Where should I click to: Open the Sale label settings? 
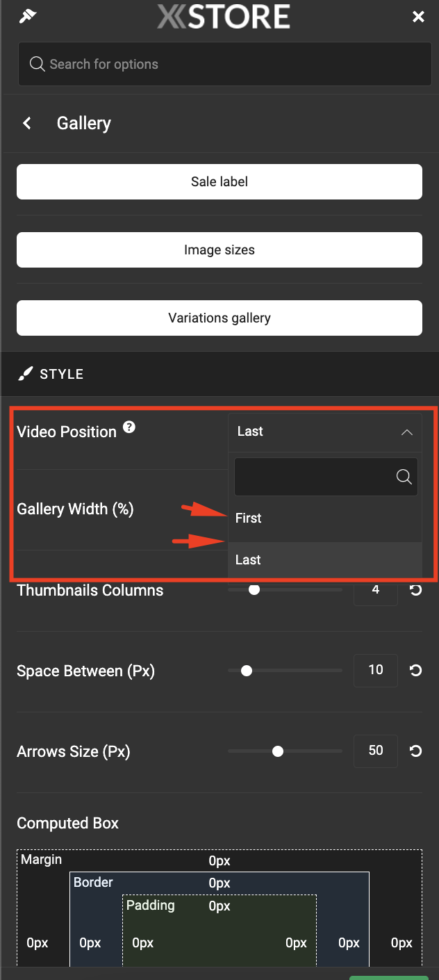219,181
